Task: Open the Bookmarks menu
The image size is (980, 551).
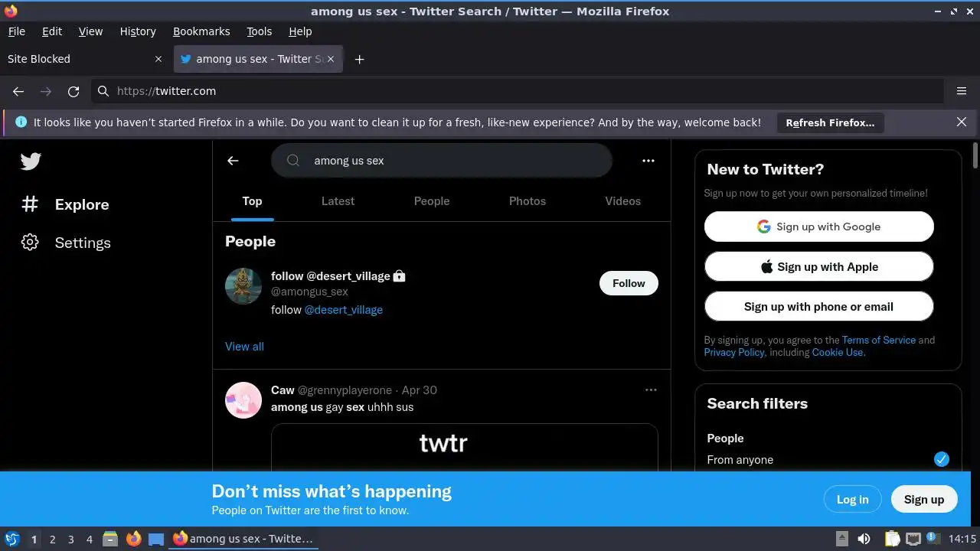Action: [201, 31]
